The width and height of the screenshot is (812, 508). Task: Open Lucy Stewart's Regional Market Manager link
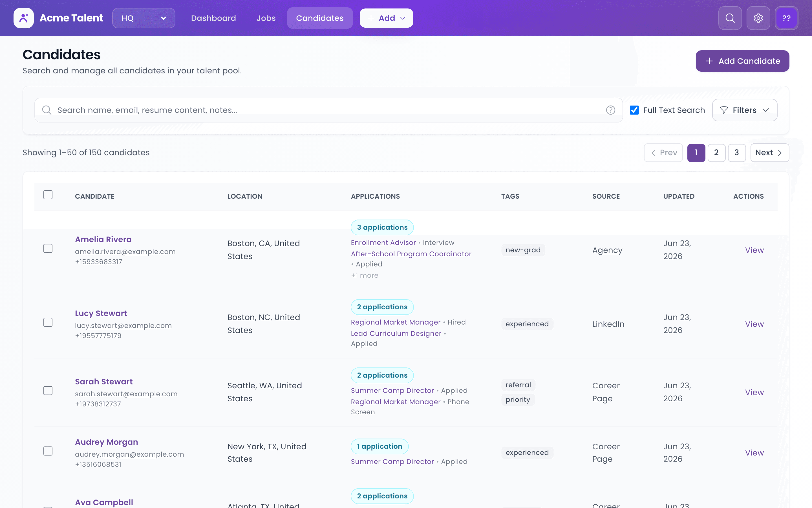[x=396, y=322]
